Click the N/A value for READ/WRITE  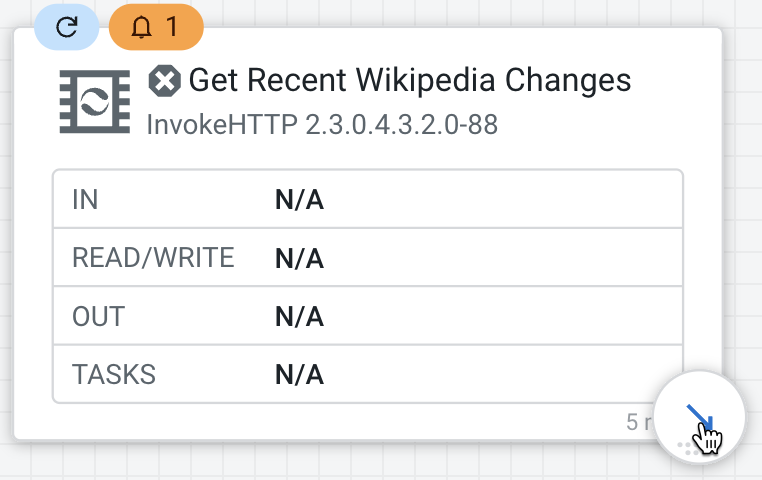click(299, 259)
